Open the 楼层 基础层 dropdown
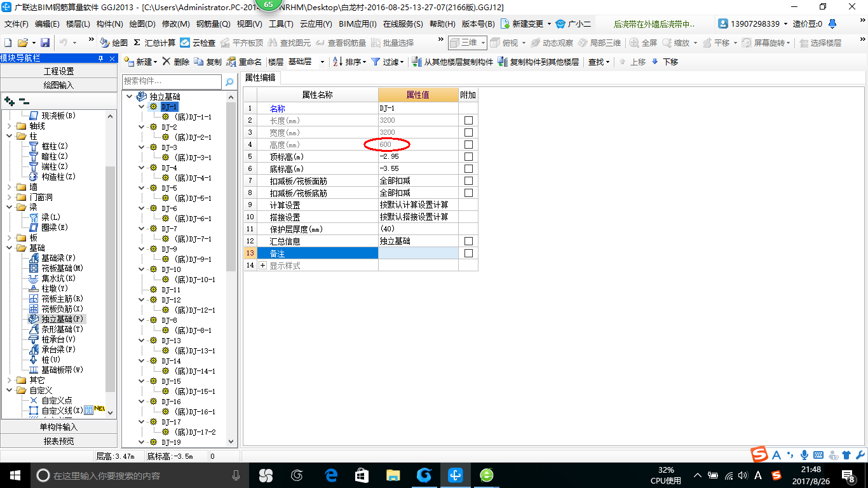 (x=322, y=62)
